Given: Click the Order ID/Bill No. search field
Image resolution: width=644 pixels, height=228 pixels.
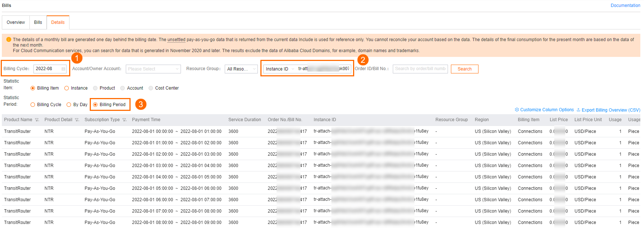Looking at the screenshot, I should (x=420, y=69).
